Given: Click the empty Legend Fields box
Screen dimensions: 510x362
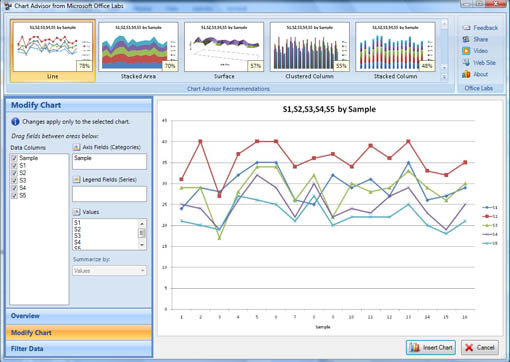Looking at the screenshot, I should (109, 194).
